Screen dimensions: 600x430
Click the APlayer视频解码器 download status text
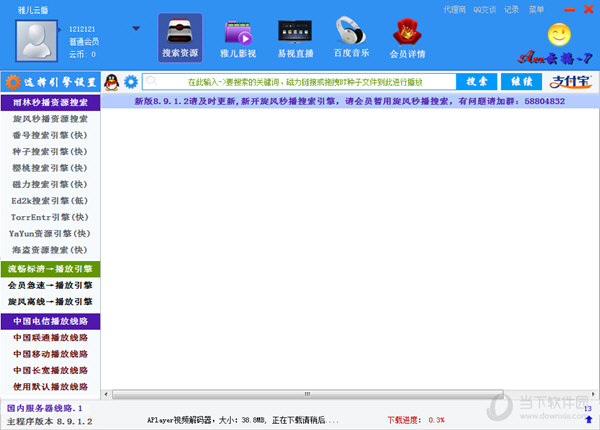[x=243, y=420]
